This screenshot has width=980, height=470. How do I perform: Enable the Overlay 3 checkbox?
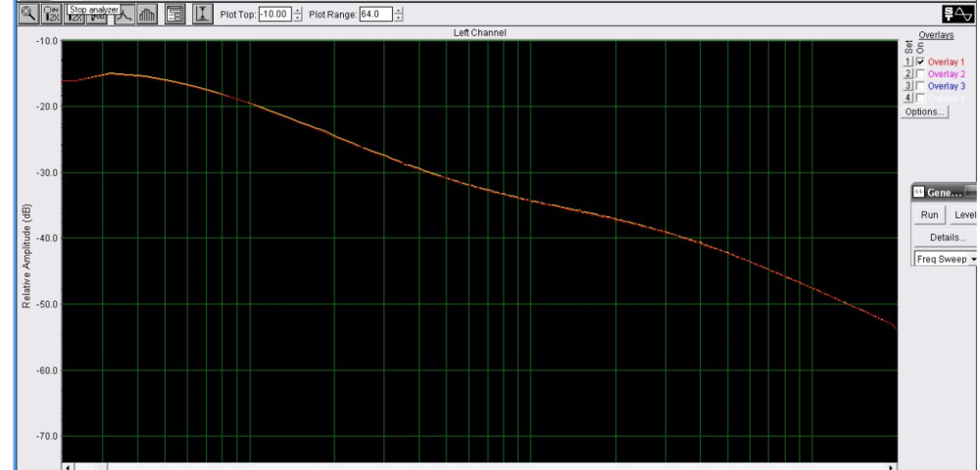tap(921, 86)
